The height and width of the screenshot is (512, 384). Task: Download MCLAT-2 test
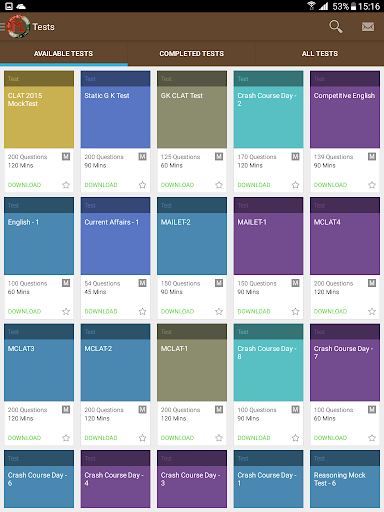pos(101,438)
